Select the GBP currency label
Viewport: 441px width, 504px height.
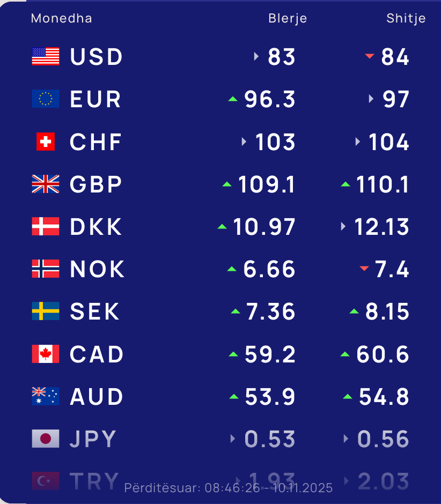point(96,184)
